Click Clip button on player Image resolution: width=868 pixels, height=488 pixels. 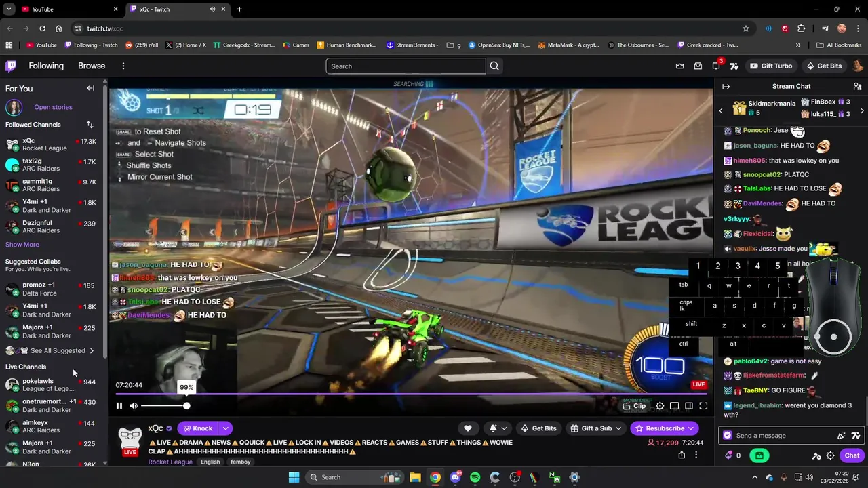click(635, 406)
